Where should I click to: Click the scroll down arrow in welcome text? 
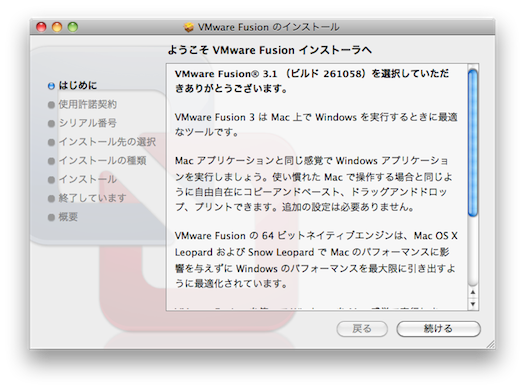[473, 304]
